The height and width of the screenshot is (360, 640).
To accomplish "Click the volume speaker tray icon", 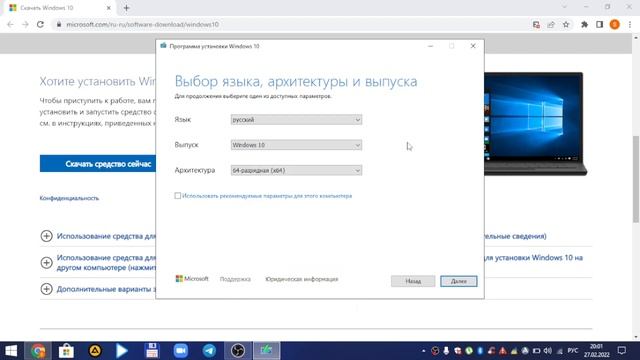I will coord(548,351).
